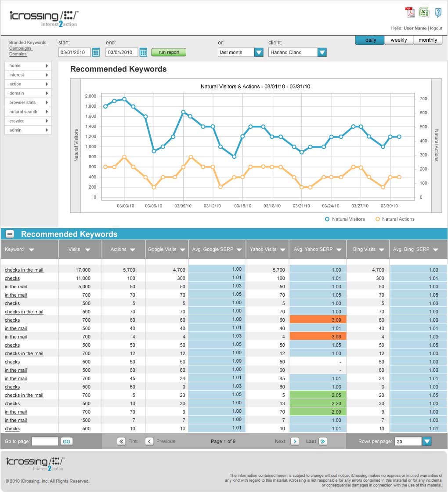Go to previous page arrow icon

coord(149,441)
